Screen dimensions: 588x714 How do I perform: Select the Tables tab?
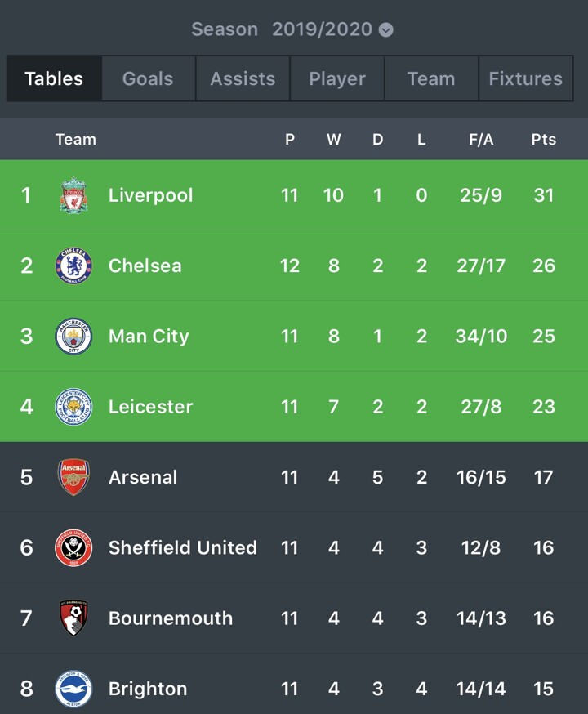tap(54, 79)
